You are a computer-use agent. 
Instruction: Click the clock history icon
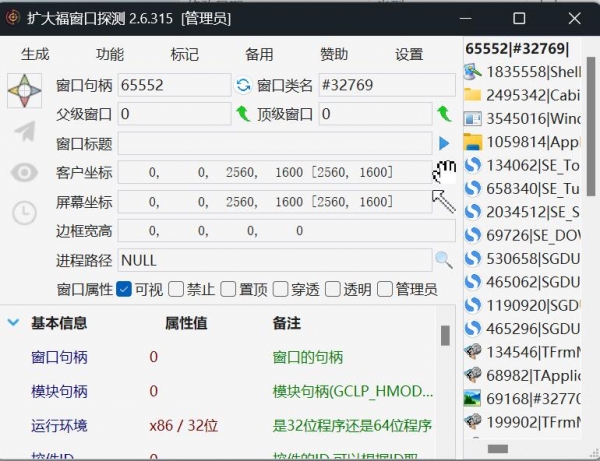coord(24,213)
